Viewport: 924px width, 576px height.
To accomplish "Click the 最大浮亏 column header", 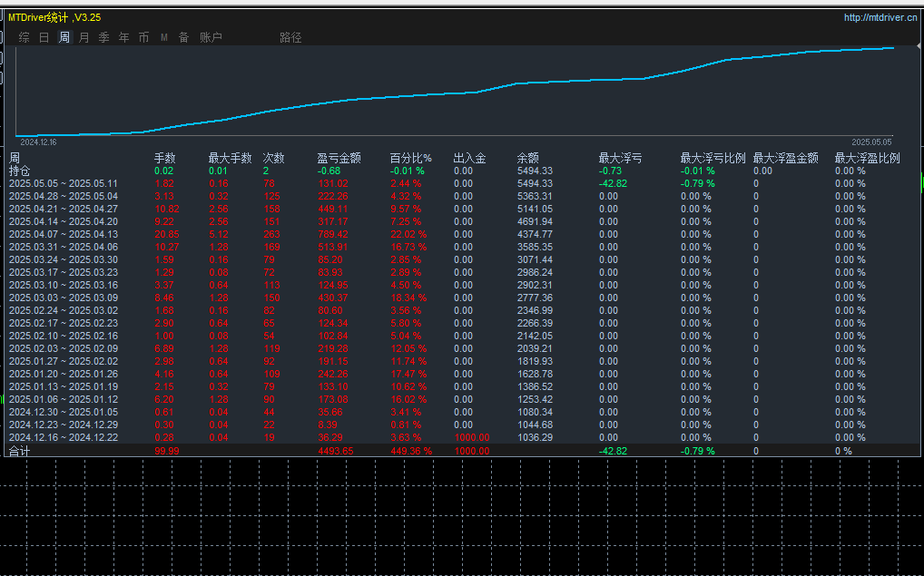I will coord(621,158).
